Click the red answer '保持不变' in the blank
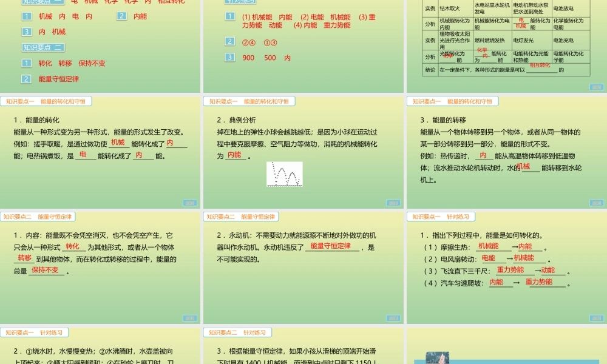This screenshot has width=607, height=364. [x=46, y=269]
